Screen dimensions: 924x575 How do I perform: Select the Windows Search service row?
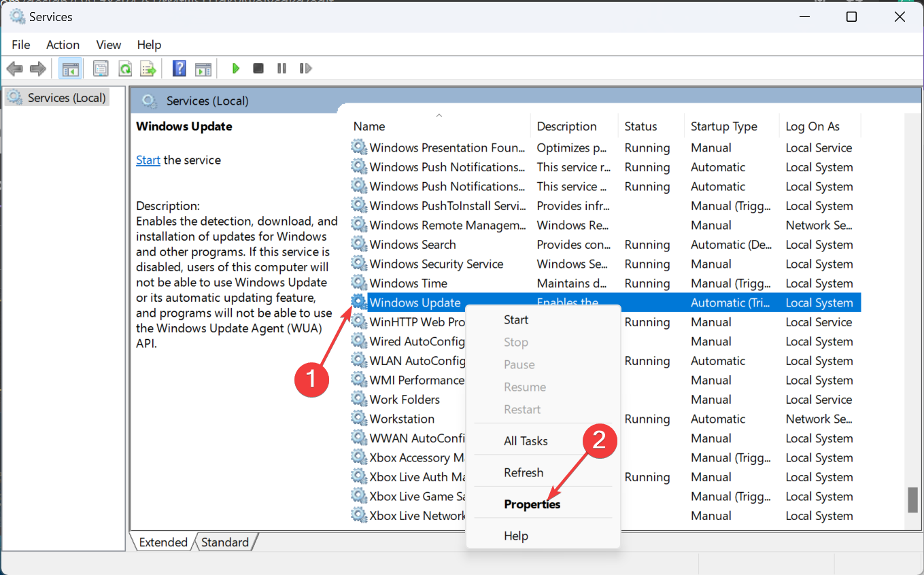pyautogui.click(x=413, y=244)
